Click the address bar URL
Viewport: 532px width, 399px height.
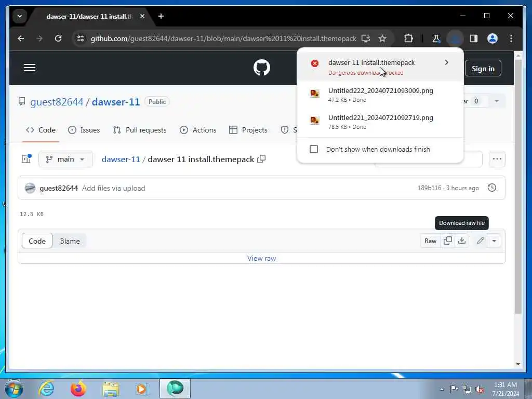(x=223, y=38)
